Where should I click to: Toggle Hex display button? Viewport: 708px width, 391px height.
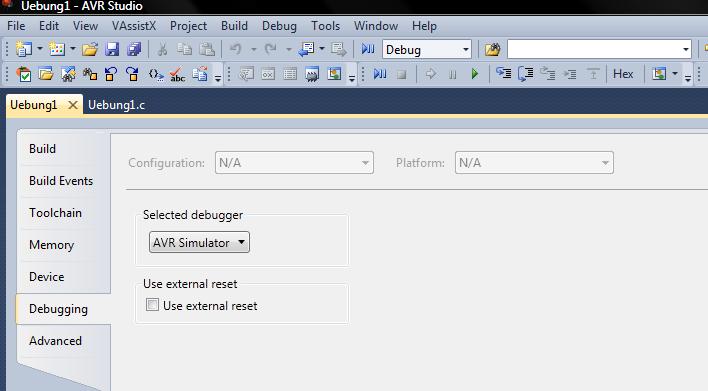[623, 74]
